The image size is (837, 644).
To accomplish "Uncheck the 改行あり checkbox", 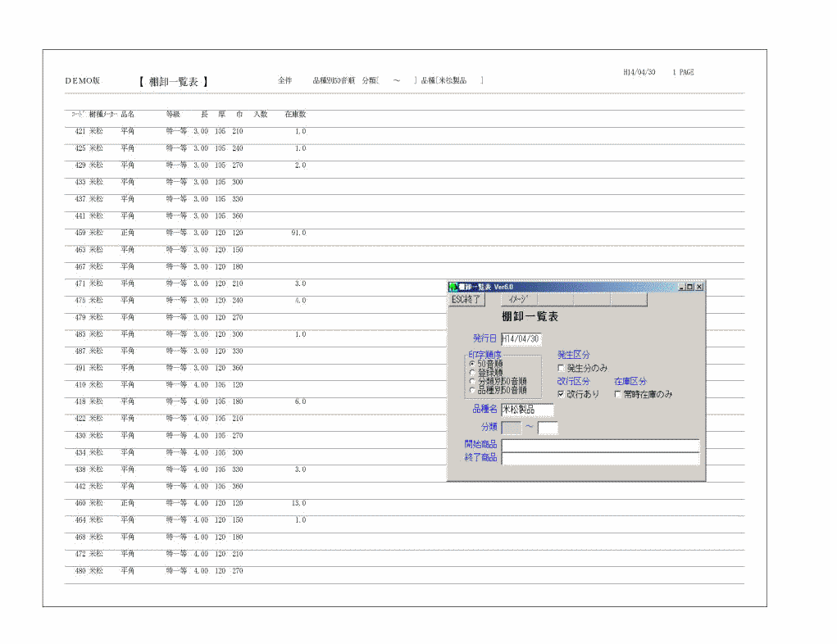I will tap(561, 394).
